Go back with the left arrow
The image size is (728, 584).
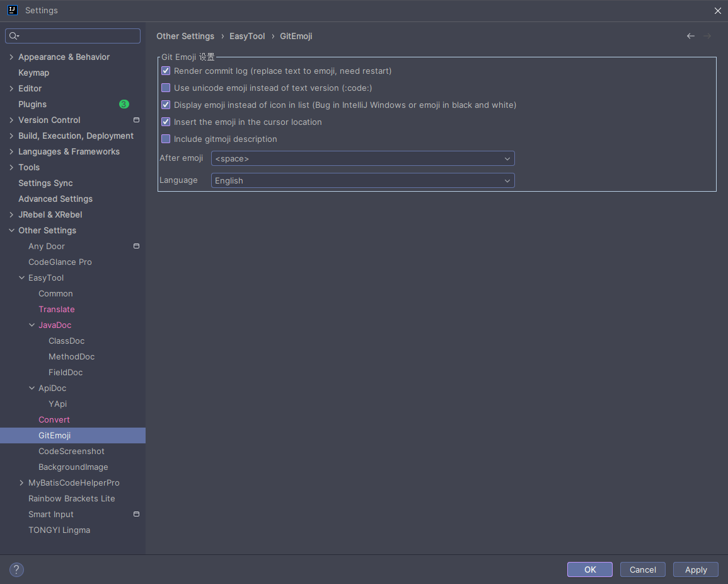pyautogui.click(x=690, y=36)
